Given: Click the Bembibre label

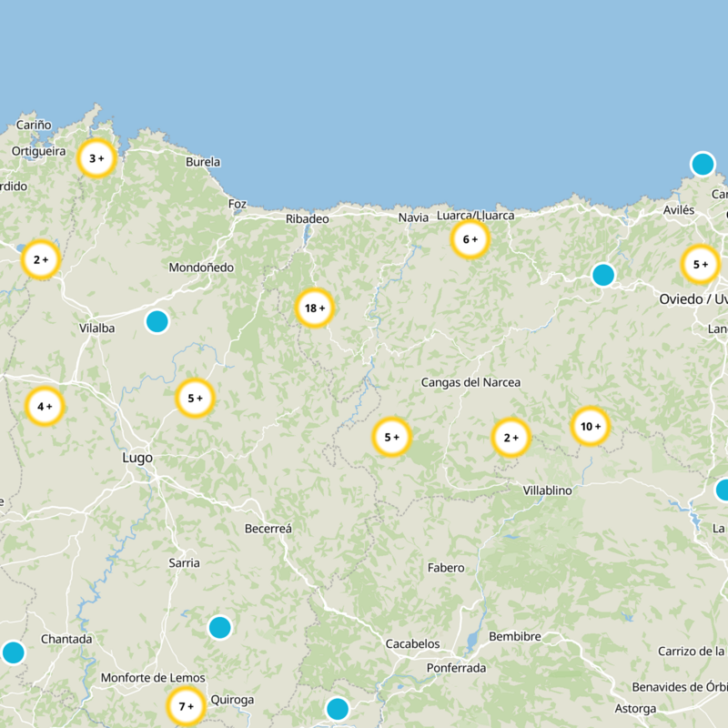Looking at the screenshot, I should 515,636.
